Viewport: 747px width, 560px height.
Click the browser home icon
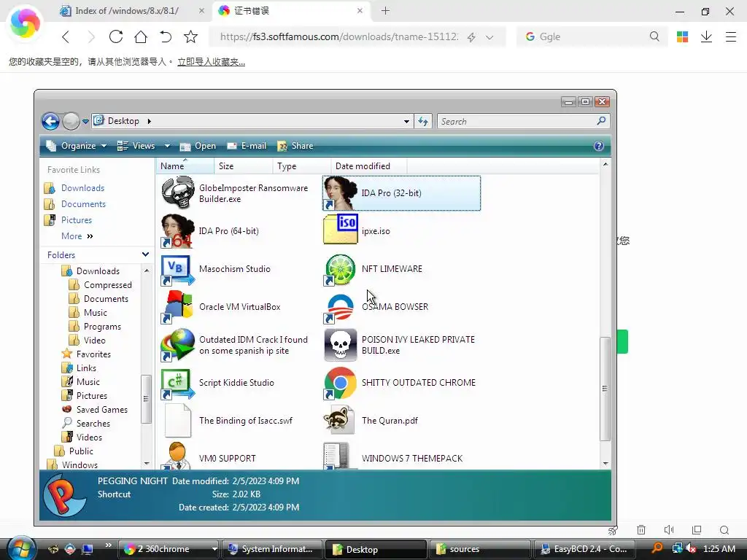click(x=141, y=36)
